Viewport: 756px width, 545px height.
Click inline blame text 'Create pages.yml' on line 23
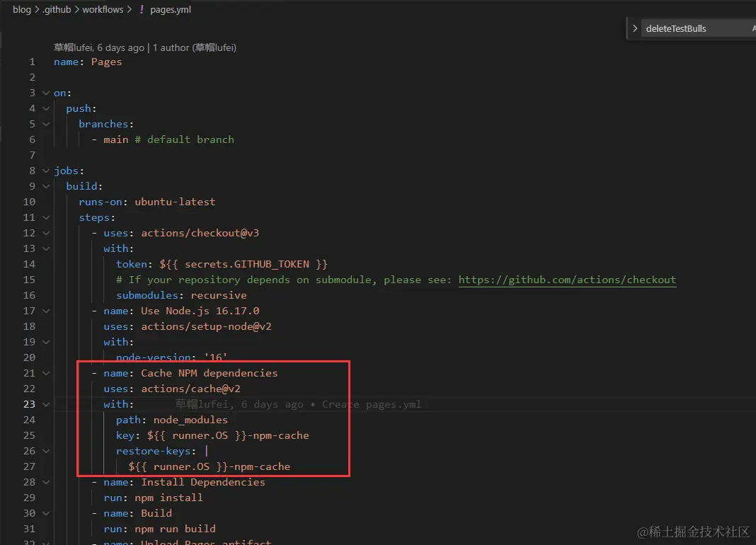click(371, 404)
